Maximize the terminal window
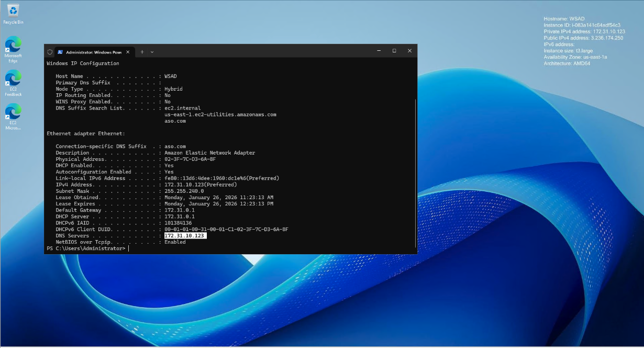Image resolution: width=644 pixels, height=348 pixels. (394, 51)
